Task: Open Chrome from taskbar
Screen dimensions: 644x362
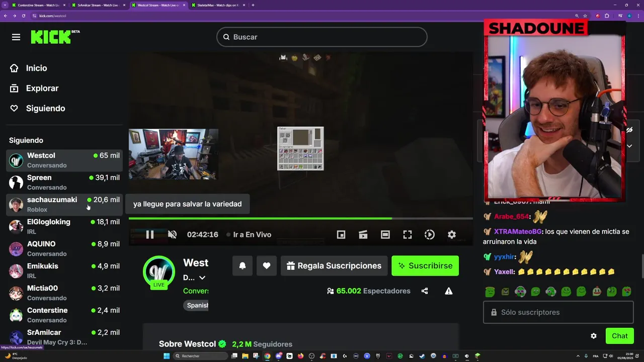Action: [267, 356]
